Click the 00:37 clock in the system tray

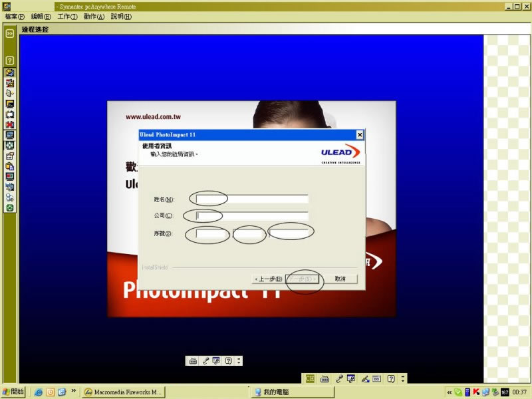pyautogui.click(x=519, y=392)
